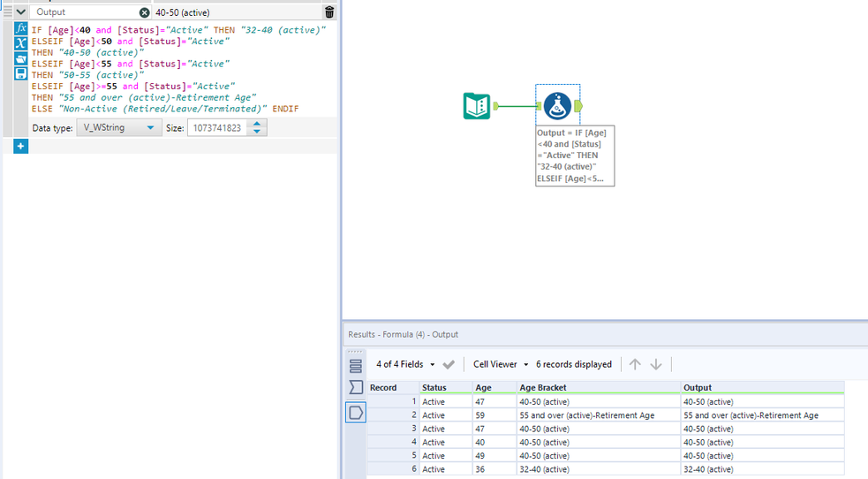Select record 2 Age Bracket Retirement Age cell
The image size is (868, 479).
(599, 415)
